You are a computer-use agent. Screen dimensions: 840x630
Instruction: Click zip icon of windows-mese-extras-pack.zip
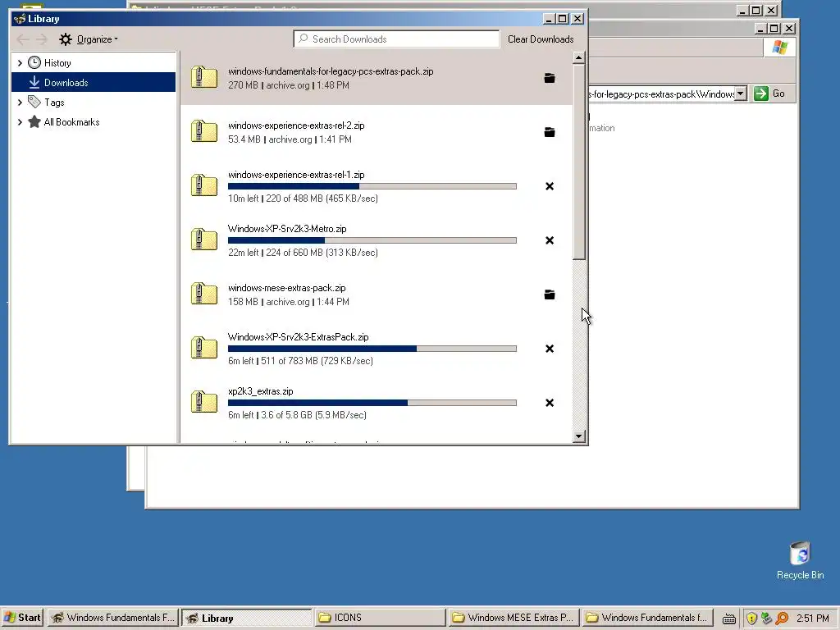(x=204, y=294)
